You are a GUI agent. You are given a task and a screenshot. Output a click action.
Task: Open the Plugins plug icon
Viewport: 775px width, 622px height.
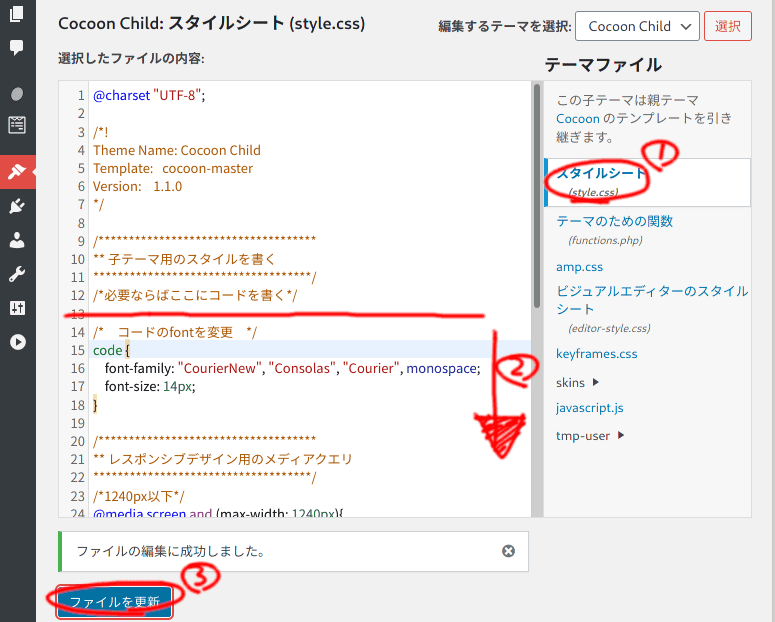17,206
